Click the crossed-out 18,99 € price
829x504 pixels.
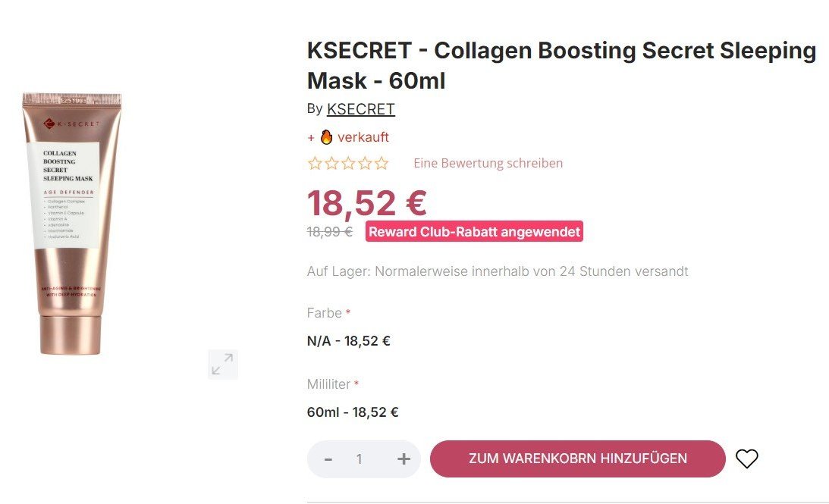coord(329,232)
